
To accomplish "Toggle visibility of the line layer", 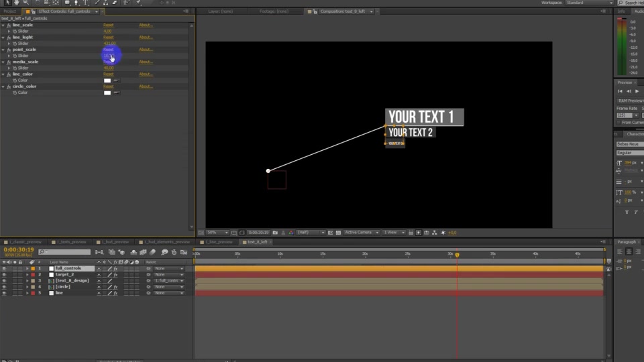I will pos(4,293).
